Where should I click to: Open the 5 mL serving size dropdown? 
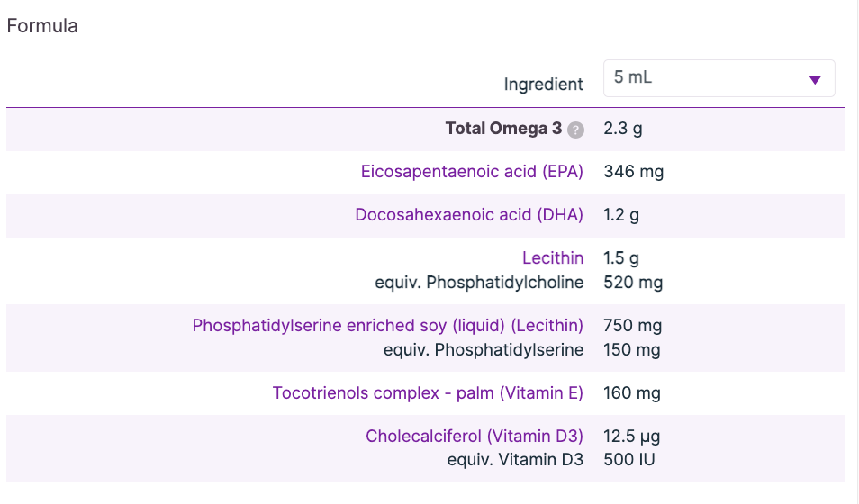pyautogui.click(x=719, y=78)
